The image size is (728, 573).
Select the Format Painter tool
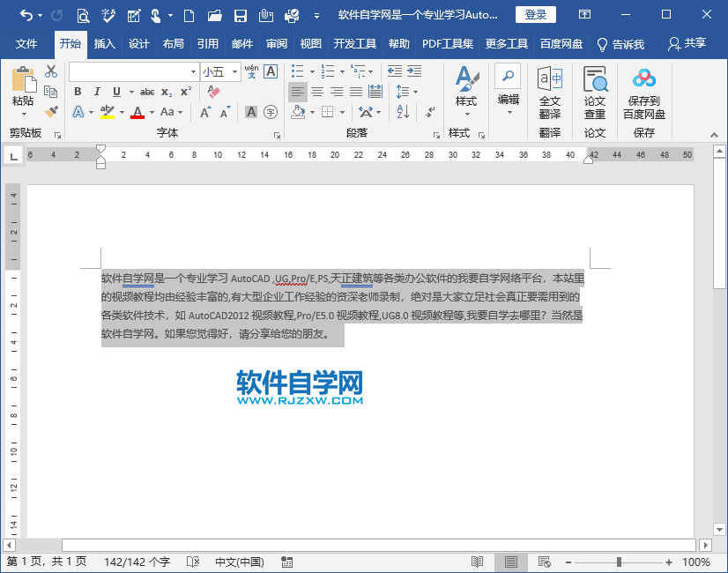[50, 112]
